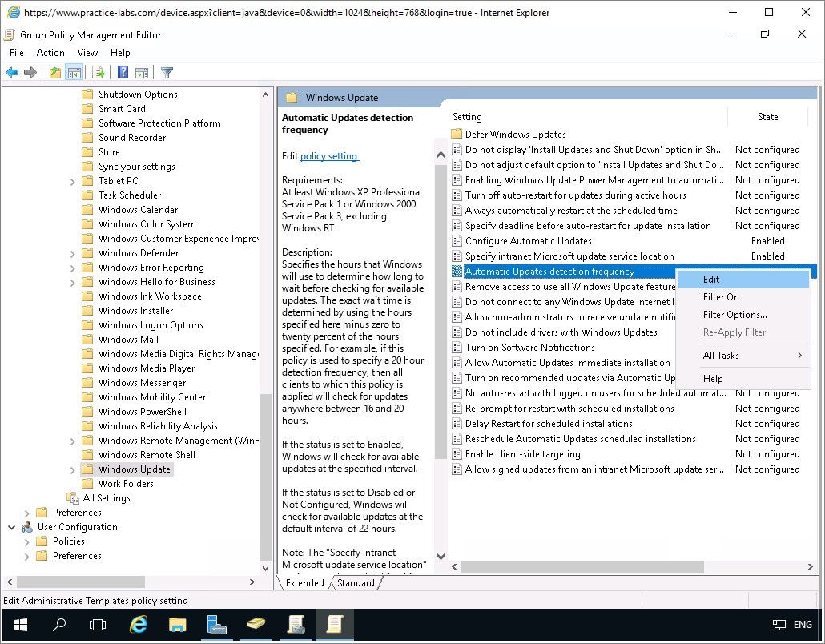
Task: Sort the list by the State column header
Action: (767, 117)
